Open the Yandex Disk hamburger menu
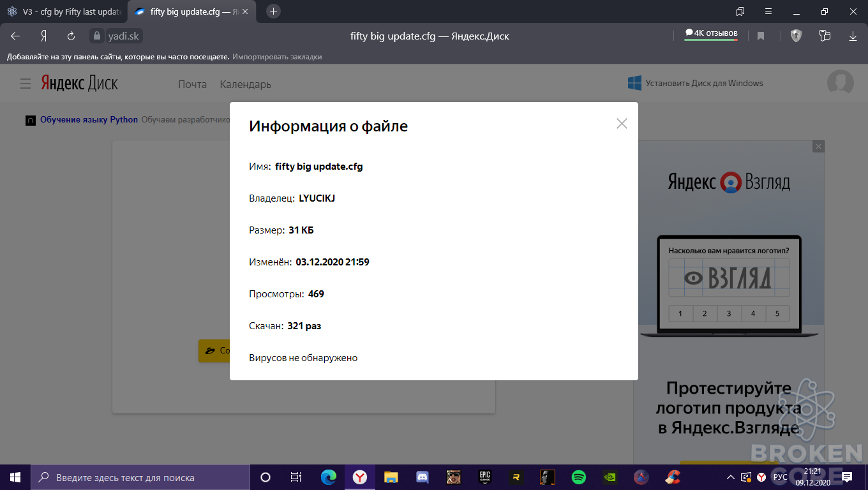Viewport: 868px width, 490px height. (x=26, y=84)
